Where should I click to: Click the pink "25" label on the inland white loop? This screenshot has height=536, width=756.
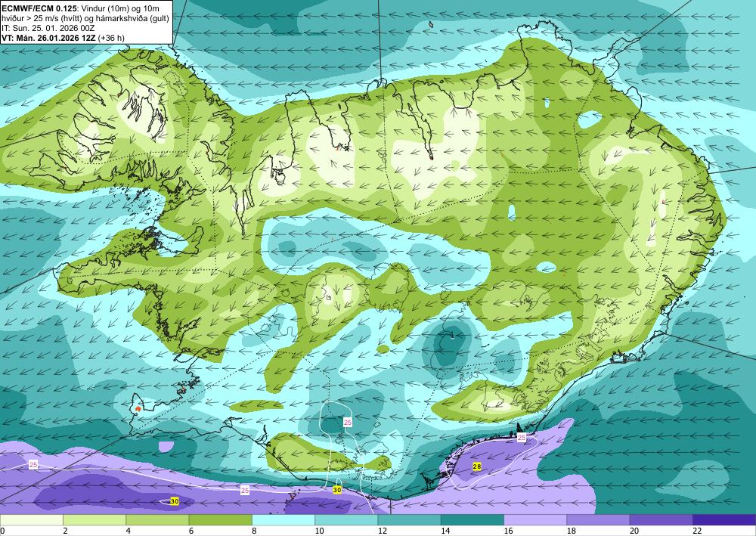(348, 423)
